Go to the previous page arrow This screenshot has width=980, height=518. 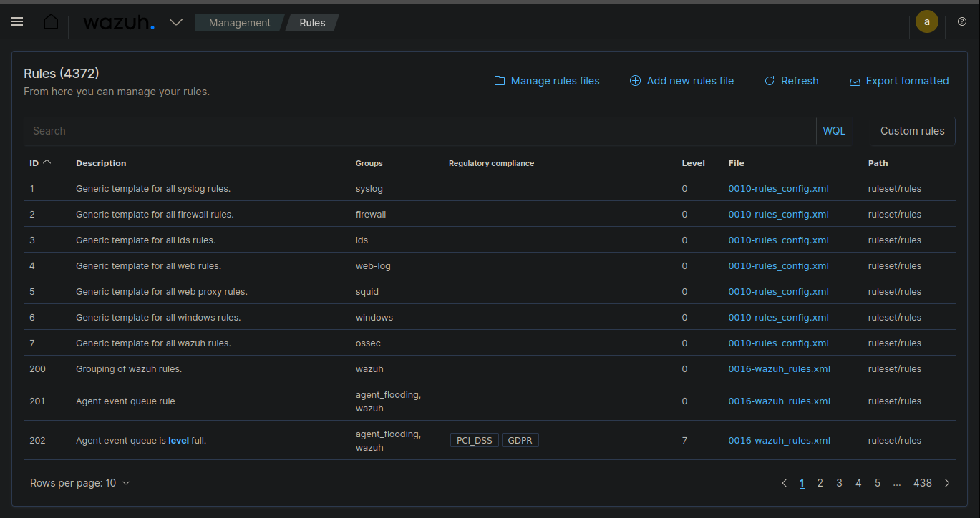click(785, 483)
